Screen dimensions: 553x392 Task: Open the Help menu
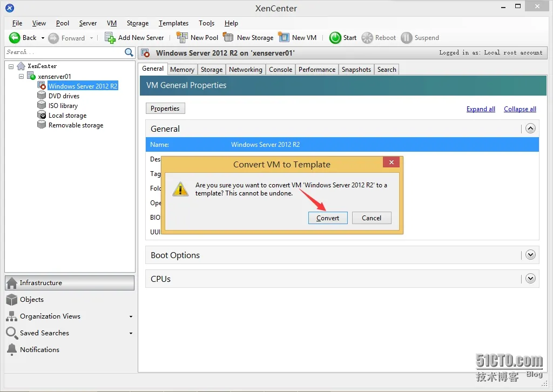[231, 23]
